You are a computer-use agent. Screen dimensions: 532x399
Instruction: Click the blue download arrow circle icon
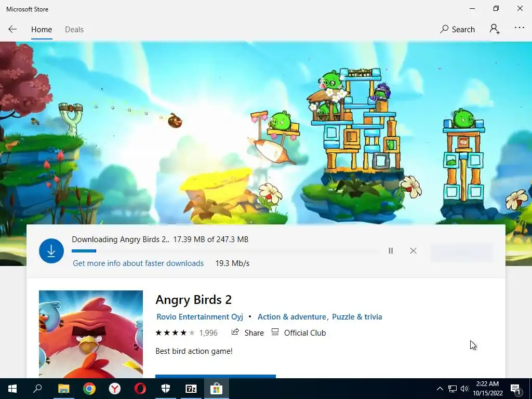click(51, 251)
